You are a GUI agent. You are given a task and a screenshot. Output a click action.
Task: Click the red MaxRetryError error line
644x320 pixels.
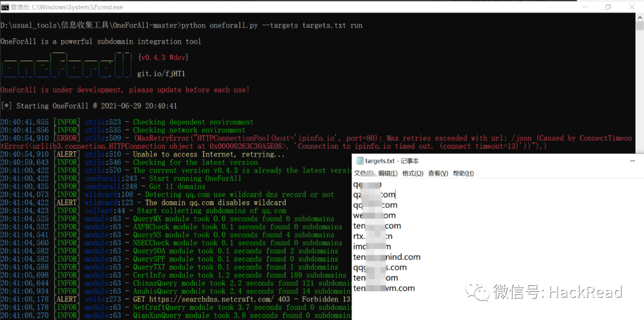316,142
